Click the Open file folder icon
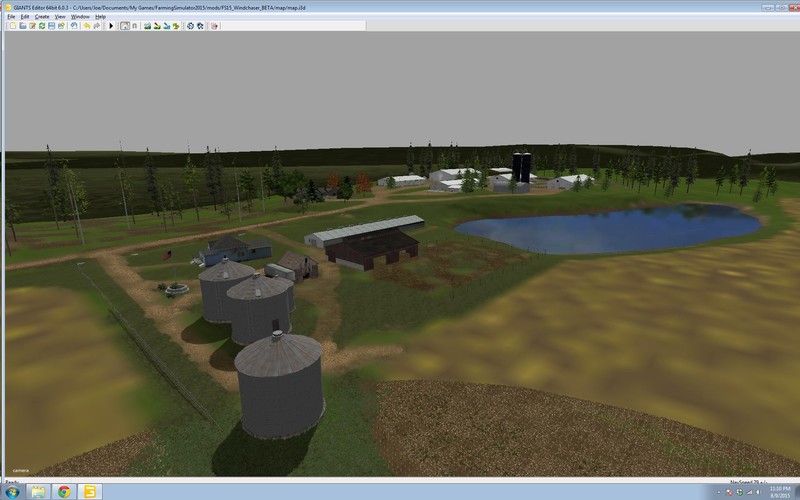Viewport: 800px width, 500px height. pyautogui.click(x=22, y=25)
